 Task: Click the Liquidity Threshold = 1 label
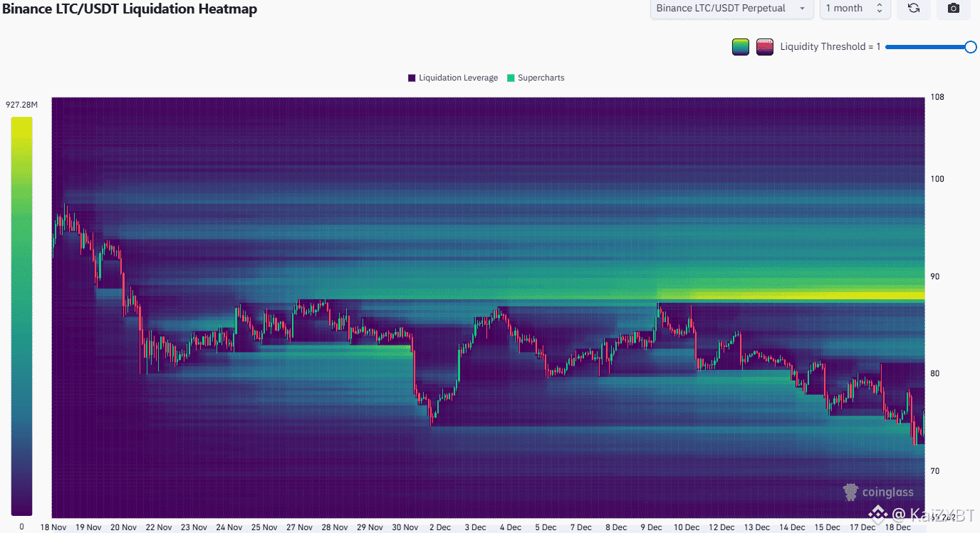point(830,46)
